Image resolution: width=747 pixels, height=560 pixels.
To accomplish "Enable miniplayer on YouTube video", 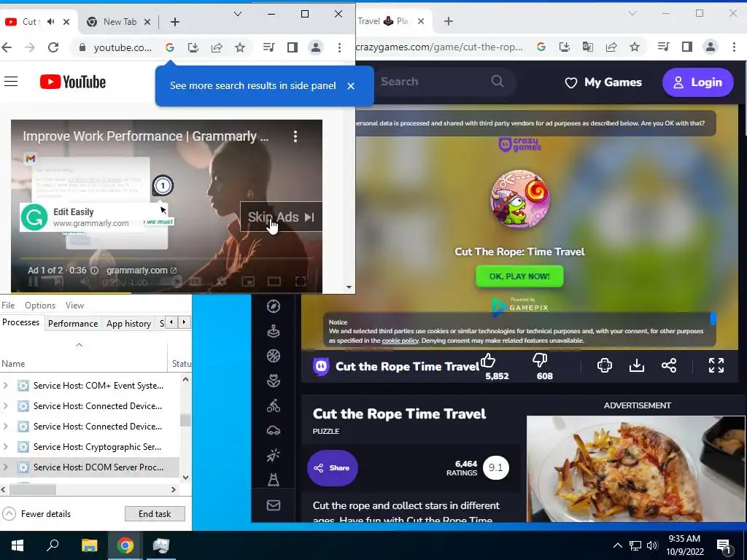I will pos(248,282).
